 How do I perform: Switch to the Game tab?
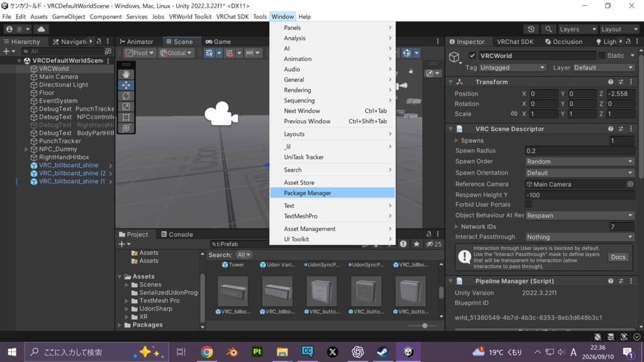218,41
